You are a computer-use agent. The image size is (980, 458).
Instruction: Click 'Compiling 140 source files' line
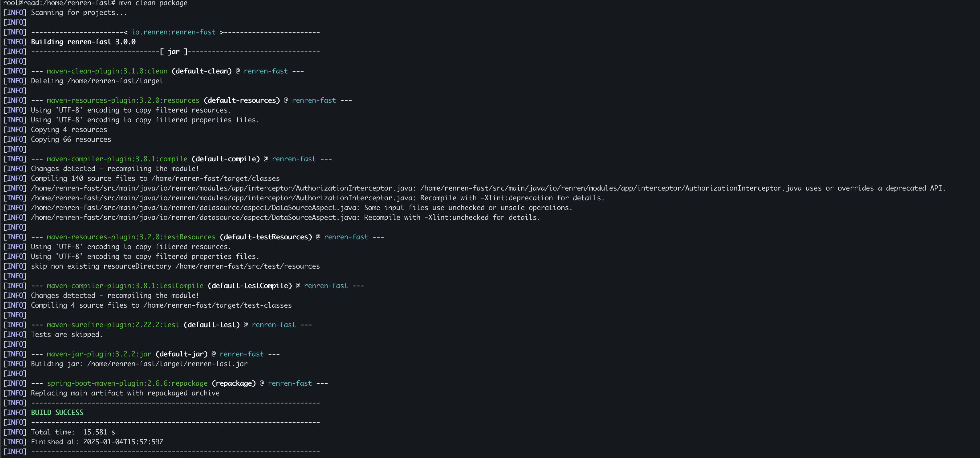click(155, 178)
